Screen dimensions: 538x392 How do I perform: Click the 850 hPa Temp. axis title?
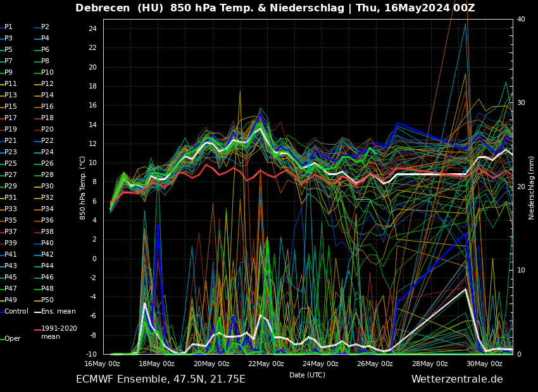[83, 188]
